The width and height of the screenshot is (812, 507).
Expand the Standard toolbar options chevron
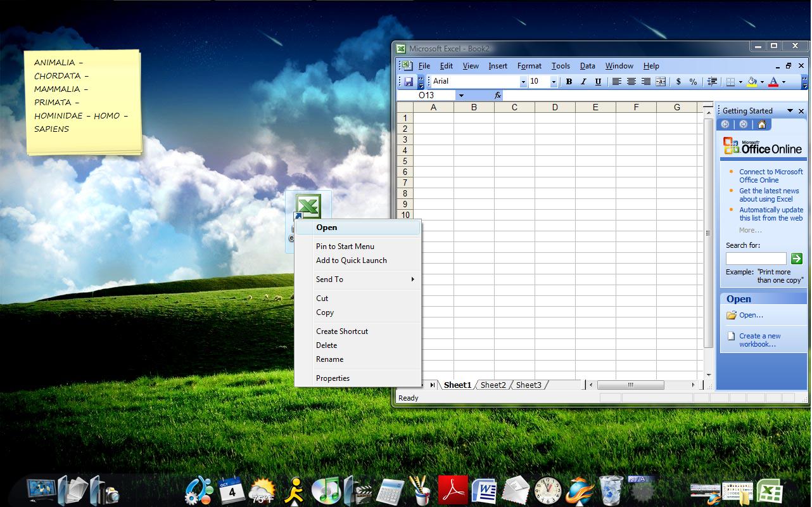[421, 82]
